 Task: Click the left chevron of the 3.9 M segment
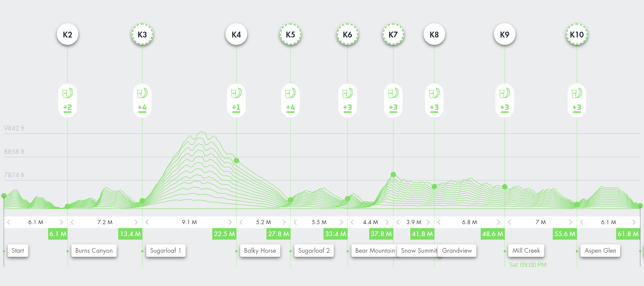click(x=398, y=222)
